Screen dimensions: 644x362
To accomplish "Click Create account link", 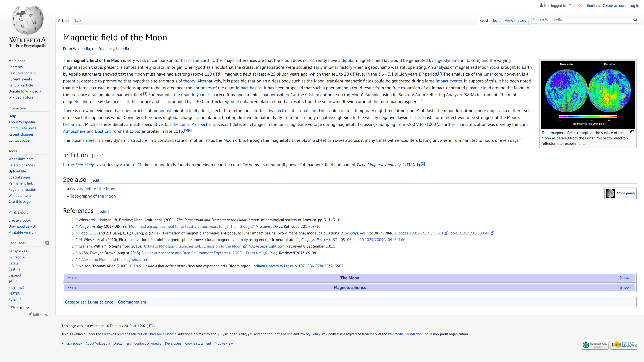I will (614, 6).
